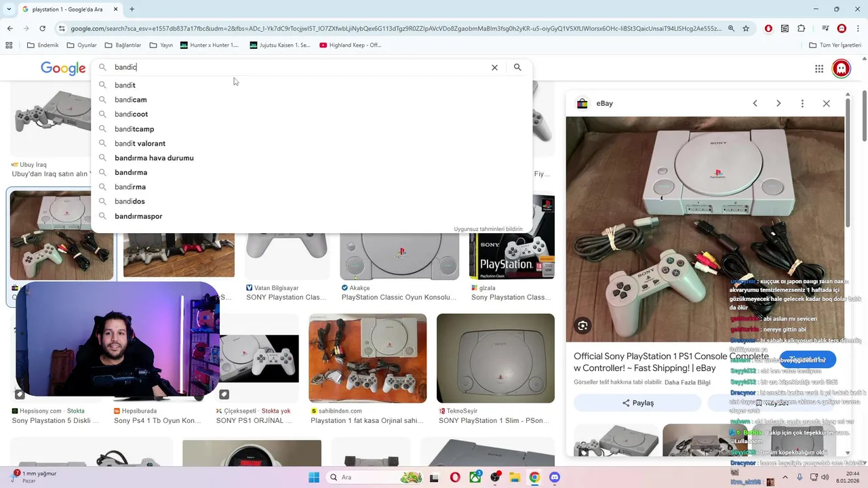The image size is (868, 488).
Task: Select the 'bandırmaspor' suggestion
Action: (312, 216)
